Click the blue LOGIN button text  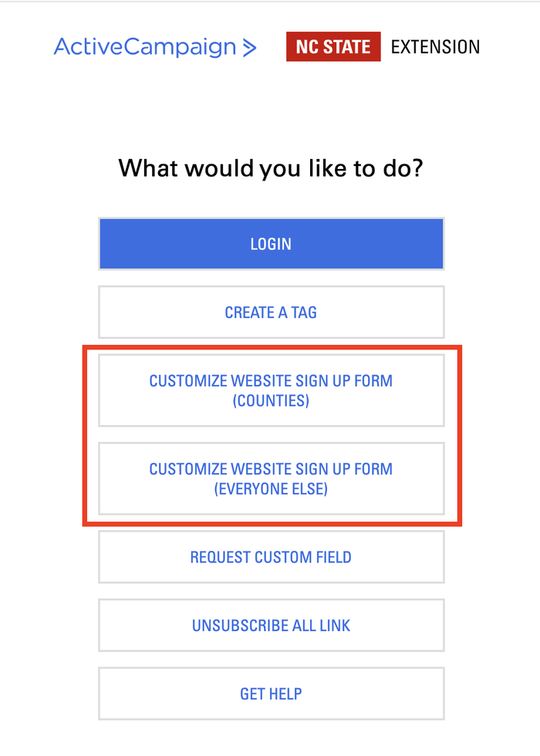[271, 243]
